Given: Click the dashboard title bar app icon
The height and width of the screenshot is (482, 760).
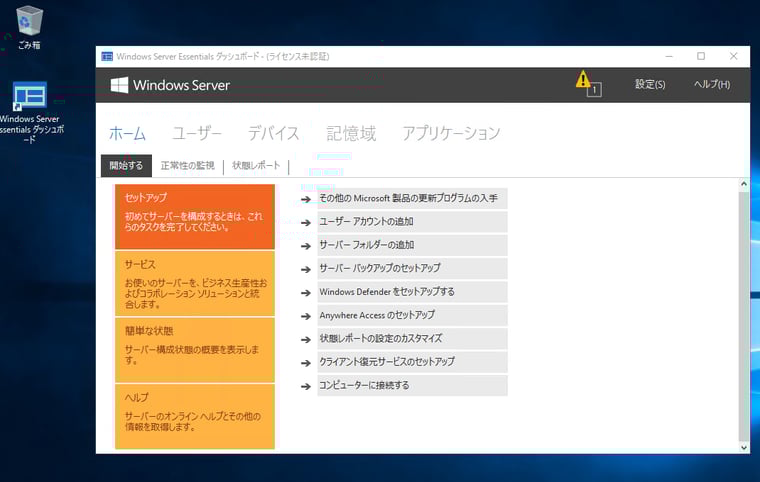Looking at the screenshot, I should pyautogui.click(x=107, y=56).
